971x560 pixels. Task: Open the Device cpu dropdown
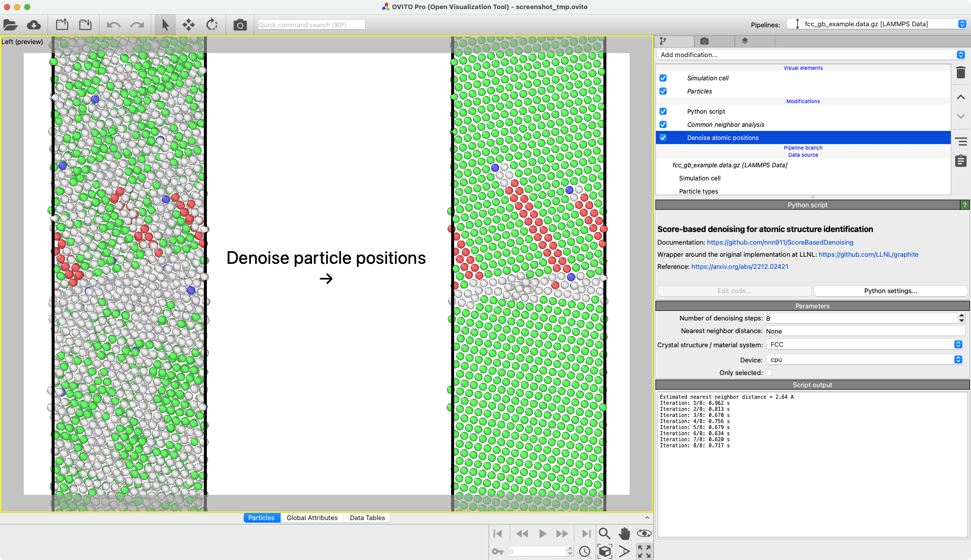864,360
